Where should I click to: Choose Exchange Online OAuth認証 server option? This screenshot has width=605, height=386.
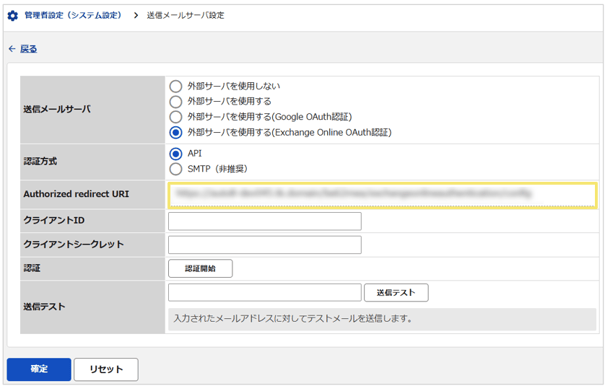(x=176, y=132)
